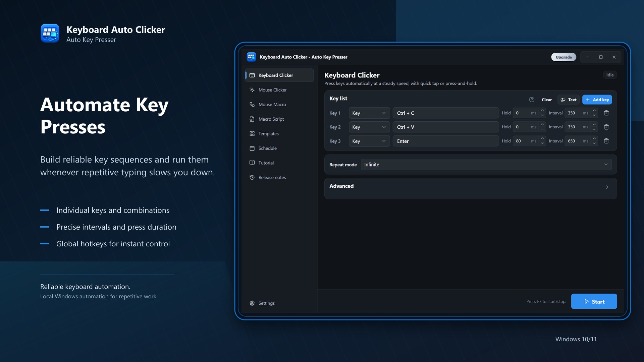Click the Clear button in Key list
644x362 pixels.
click(546, 100)
